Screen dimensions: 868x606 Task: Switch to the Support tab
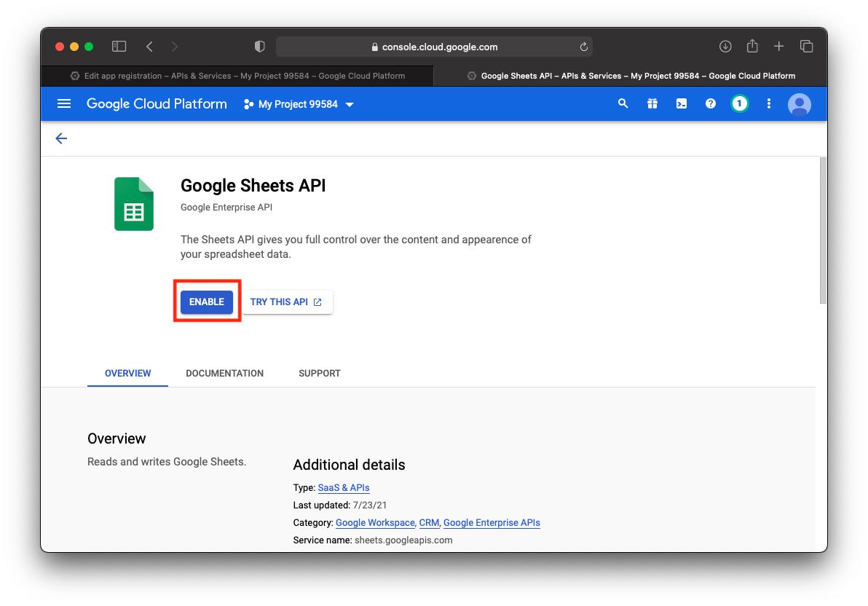point(320,374)
